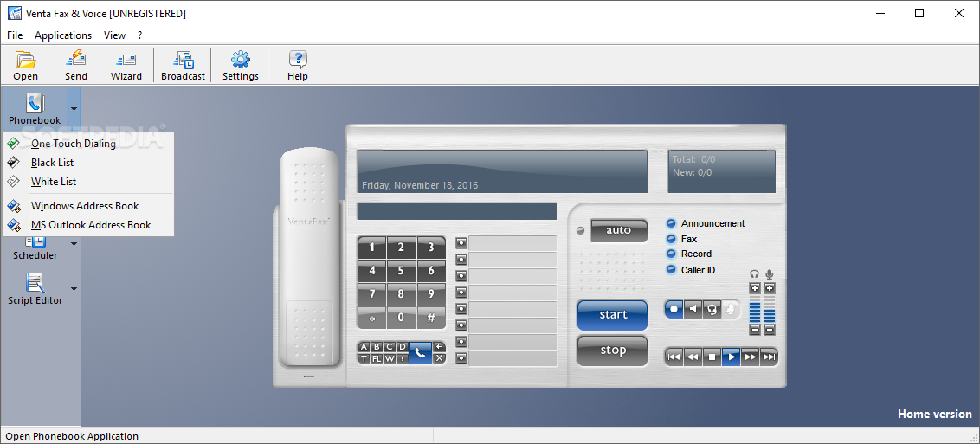Click the Home version label

[934, 414]
